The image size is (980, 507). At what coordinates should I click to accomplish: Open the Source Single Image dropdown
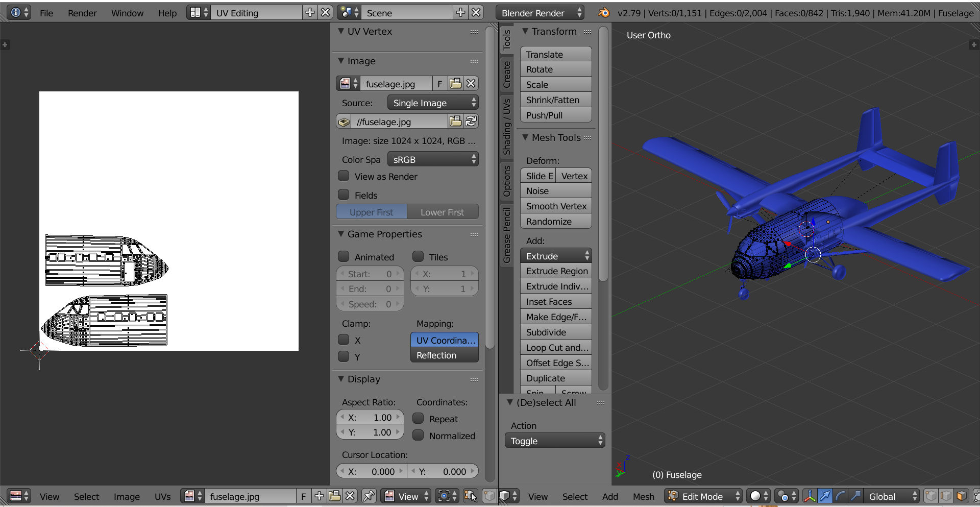[x=433, y=103]
